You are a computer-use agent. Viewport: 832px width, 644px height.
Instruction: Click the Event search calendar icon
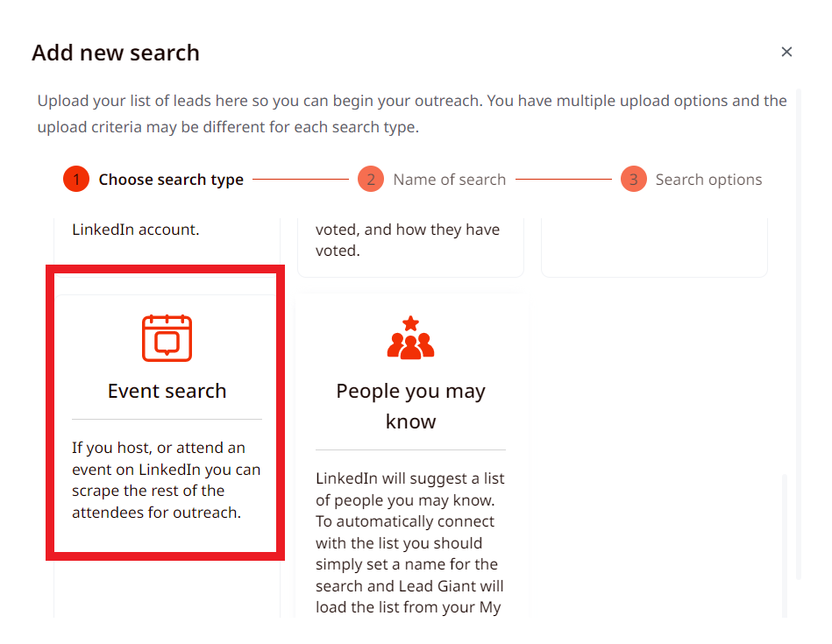click(x=167, y=338)
